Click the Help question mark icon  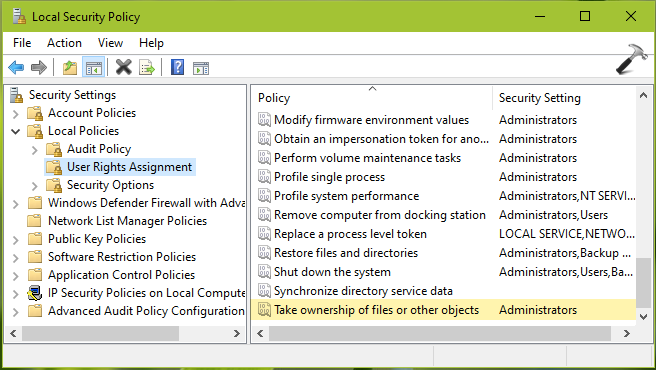[x=177, y=67]
